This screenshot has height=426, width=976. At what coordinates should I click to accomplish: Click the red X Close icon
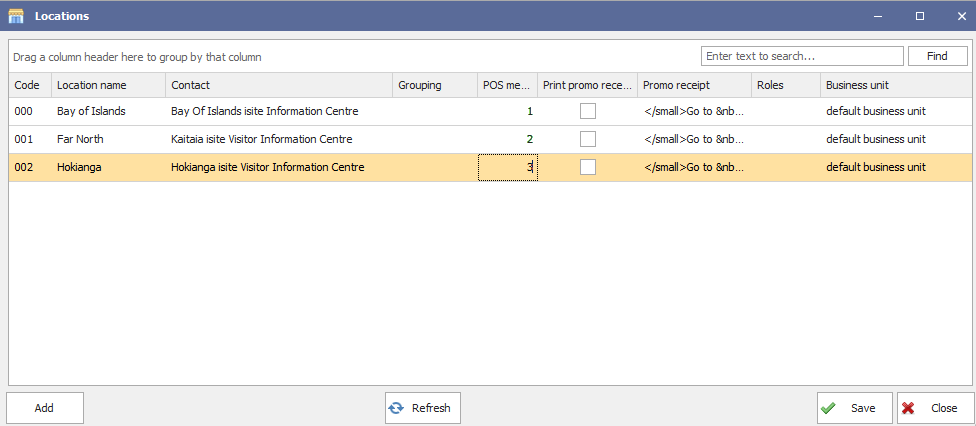(908, 408)
